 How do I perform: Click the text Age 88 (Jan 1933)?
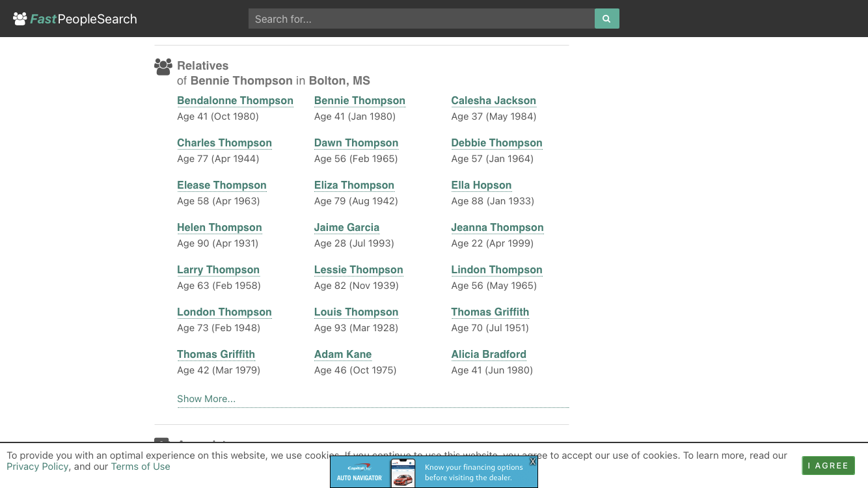tap(493, 201)
